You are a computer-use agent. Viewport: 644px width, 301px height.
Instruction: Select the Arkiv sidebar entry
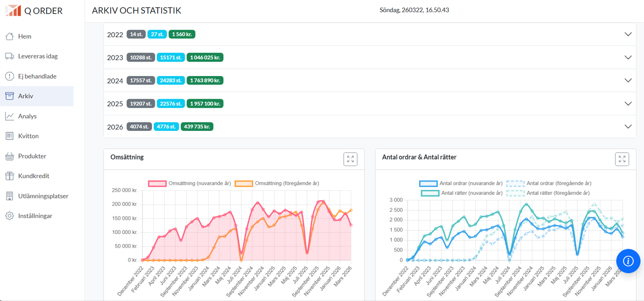(x=37, y=96)
